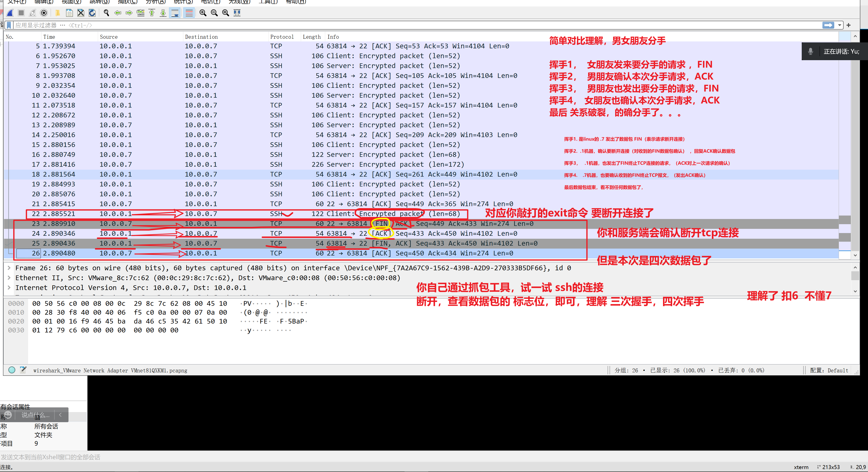Select packet 22 SSH Client row

pos(421,214)
